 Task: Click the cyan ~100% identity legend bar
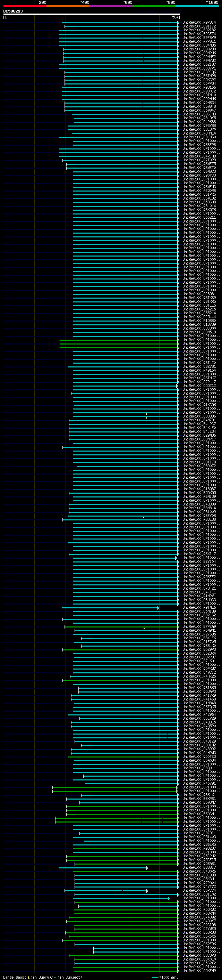tap(197, 6)
